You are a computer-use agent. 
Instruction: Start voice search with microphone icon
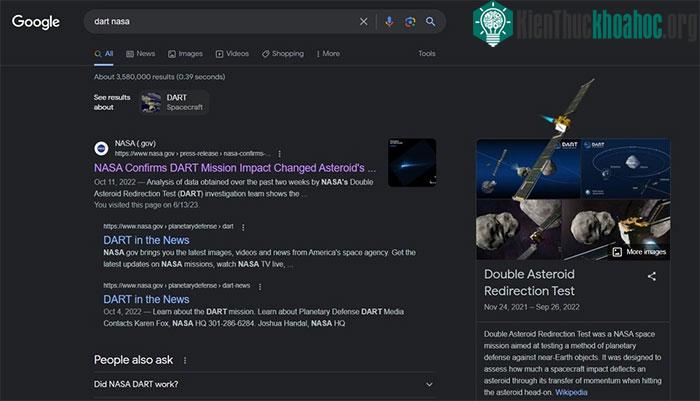[x=389, y=21]
